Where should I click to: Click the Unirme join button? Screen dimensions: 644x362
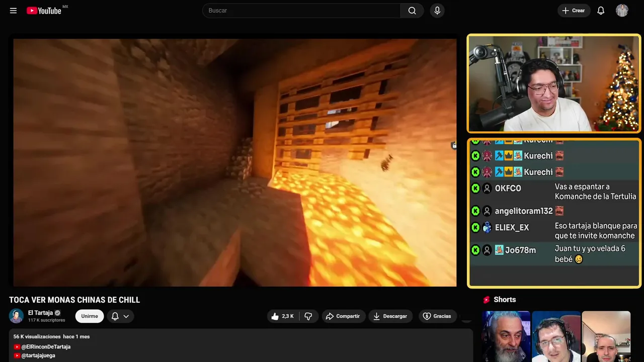point(90,316)
